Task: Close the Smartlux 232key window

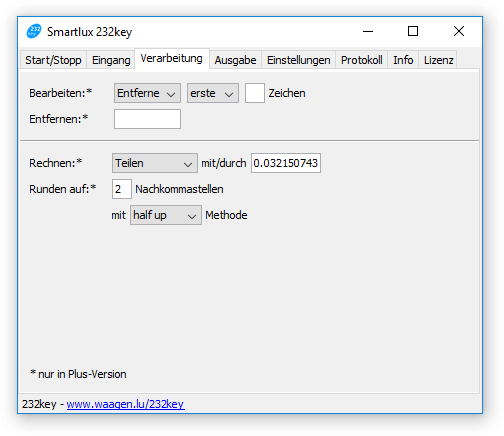Action: click(x=459, y=31)
